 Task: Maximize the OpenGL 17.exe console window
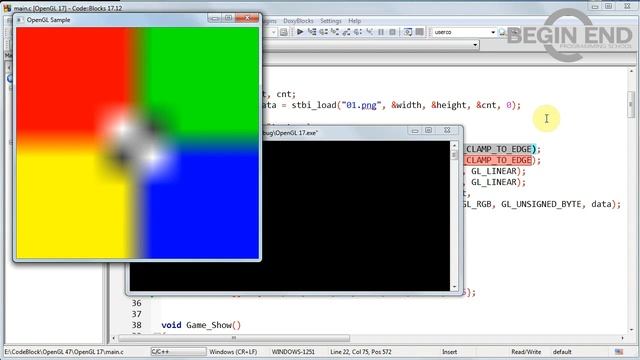click(428, 130)
